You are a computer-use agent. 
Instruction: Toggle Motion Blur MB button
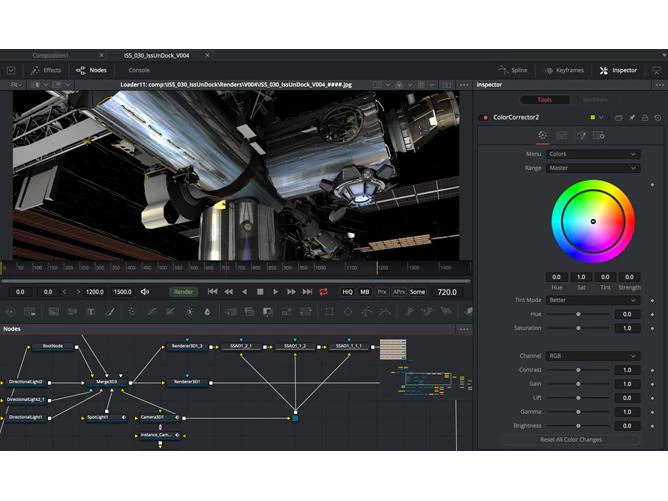click(x=365, y=292)
